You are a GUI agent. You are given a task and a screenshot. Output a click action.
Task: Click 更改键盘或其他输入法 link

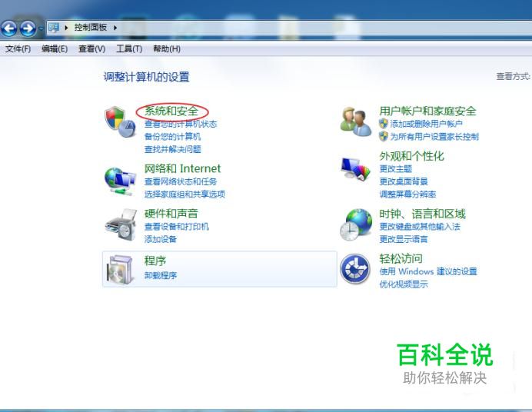click(420, 226)
